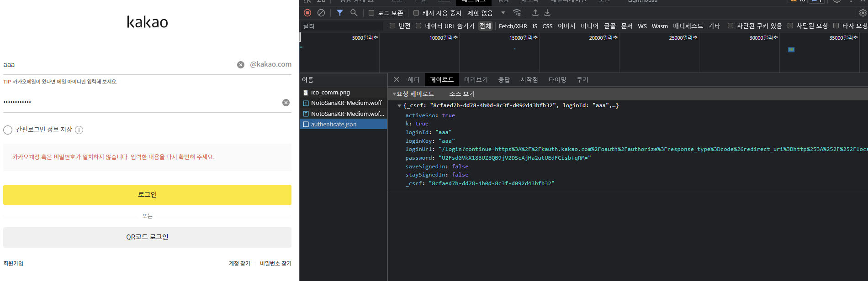Filter requests by 매니페스트
This screenshot has width=868, height=281.
(688, 26)
